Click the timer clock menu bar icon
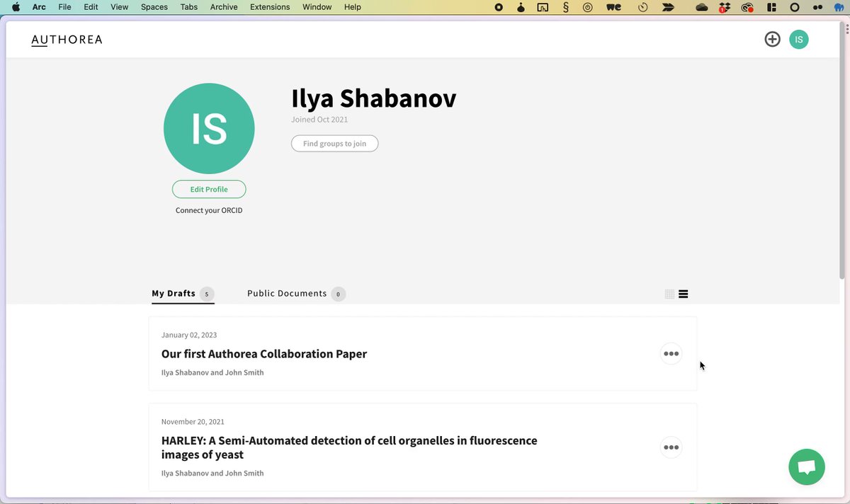The image size is (850, 504). [x=643, y=7]
